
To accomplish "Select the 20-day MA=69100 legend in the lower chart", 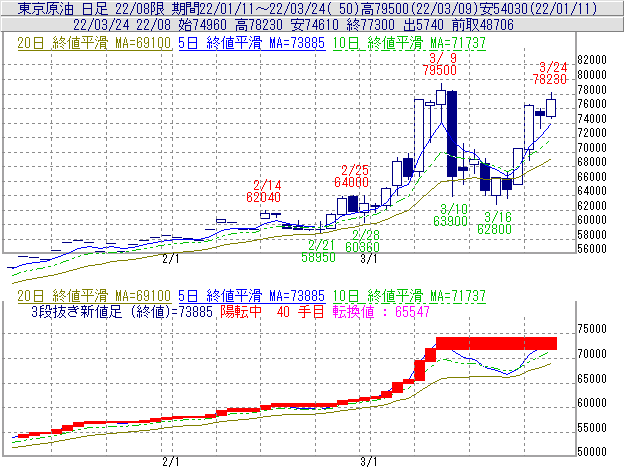I will pos(94,296).
